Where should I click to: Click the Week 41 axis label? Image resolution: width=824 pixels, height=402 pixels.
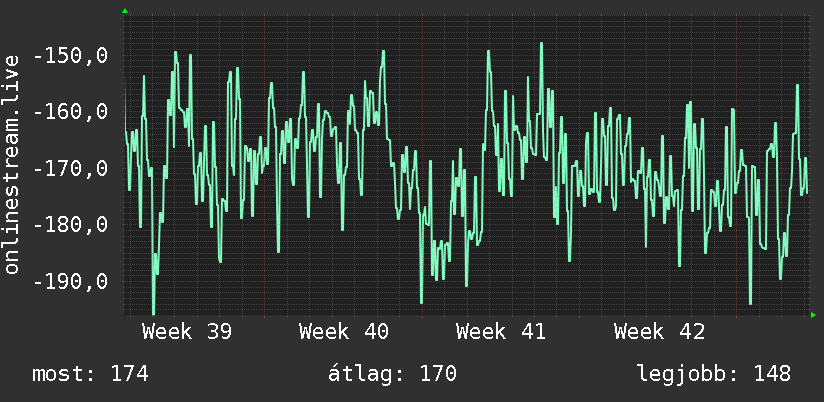[x=501, y=332]
